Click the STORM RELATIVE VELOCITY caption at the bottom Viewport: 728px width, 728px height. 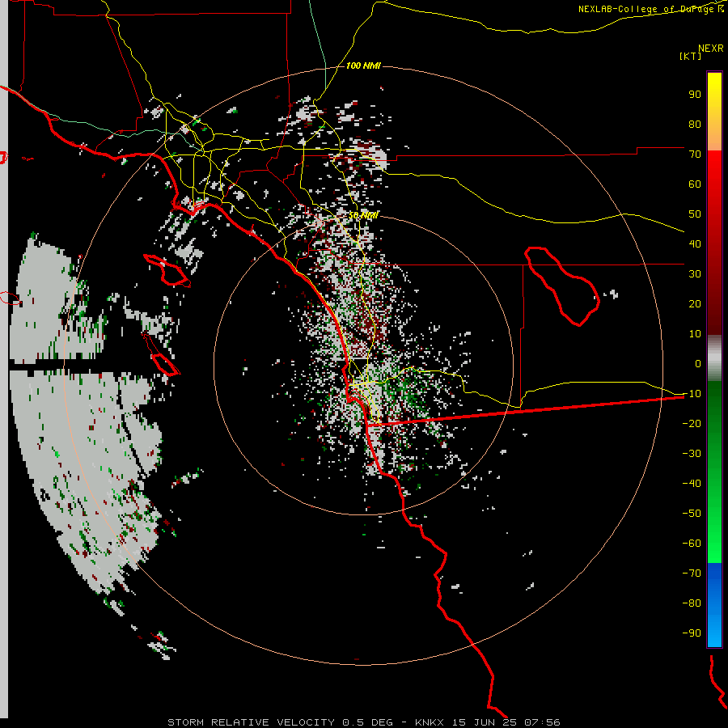(x=250, y=722)
